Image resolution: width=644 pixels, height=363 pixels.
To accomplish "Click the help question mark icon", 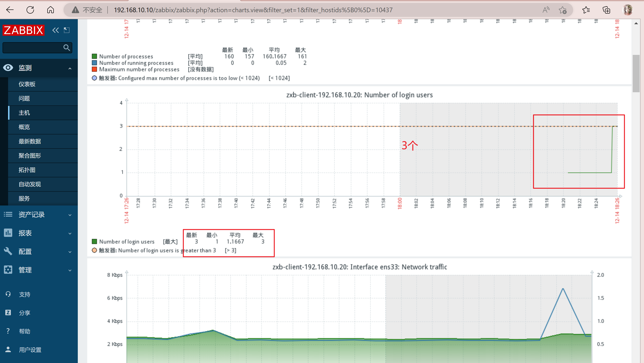I will pos(8,331).
